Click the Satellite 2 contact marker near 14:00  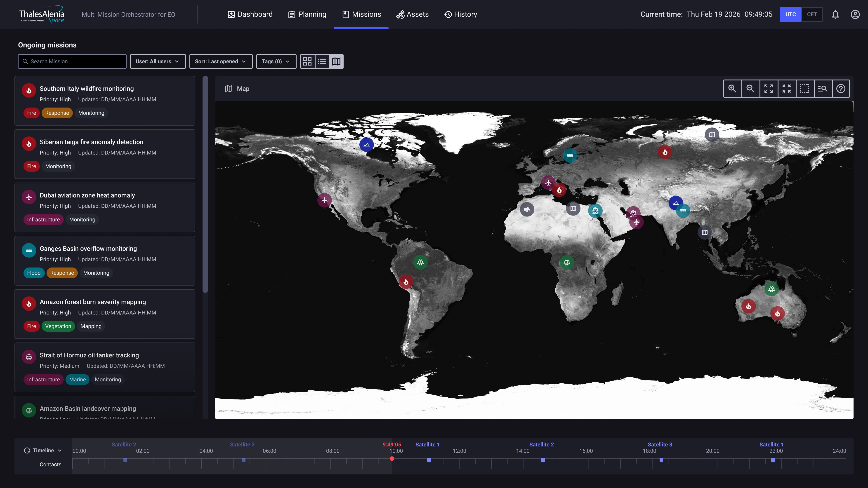pos(543,460)
